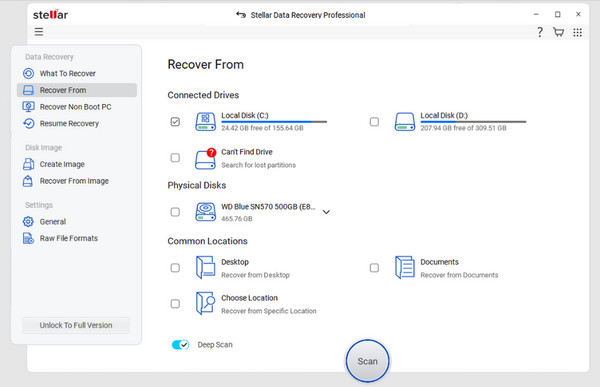The height and width of the screenshot is (387, 600).
Task: Check the WD Blue SN570 disk checkbox
Action: pyautogui.click(x=175, y=212)
